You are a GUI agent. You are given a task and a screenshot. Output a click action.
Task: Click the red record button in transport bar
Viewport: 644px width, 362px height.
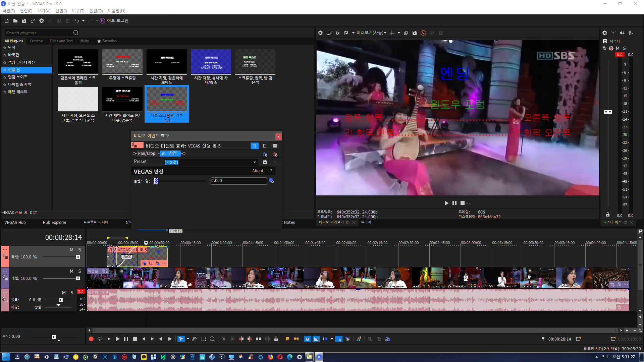[91, 339]
